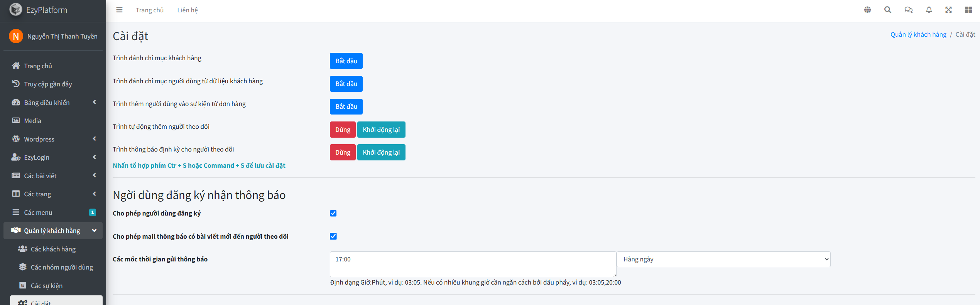Click user name Nguyễn Thị Thanh Tuyền

pos(63,36)
